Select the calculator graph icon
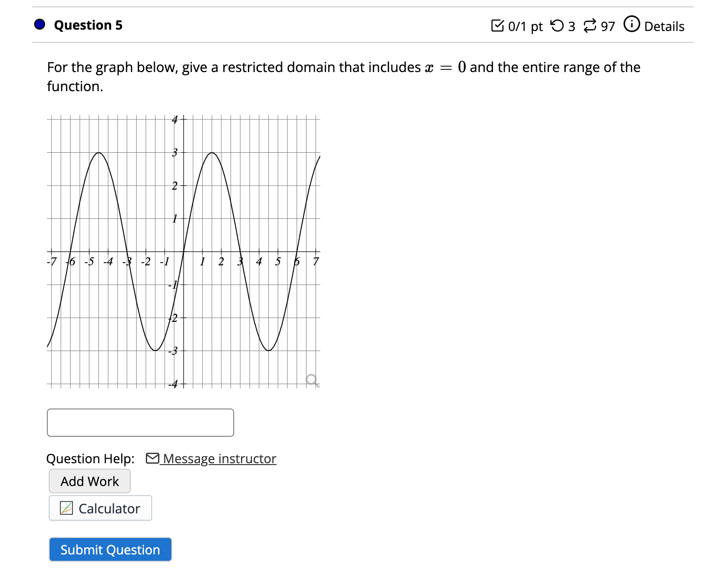 click(x=66, y=507)
